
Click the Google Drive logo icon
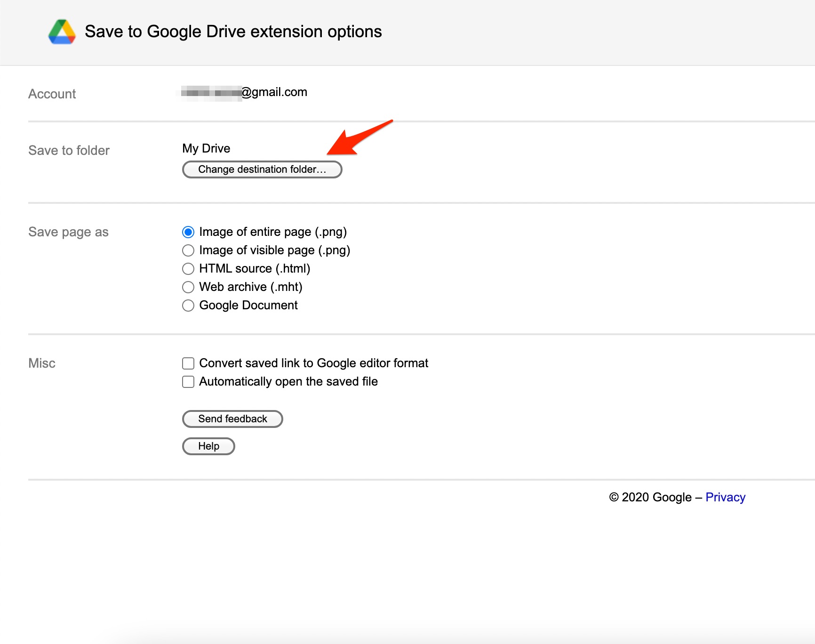(62, 32)
